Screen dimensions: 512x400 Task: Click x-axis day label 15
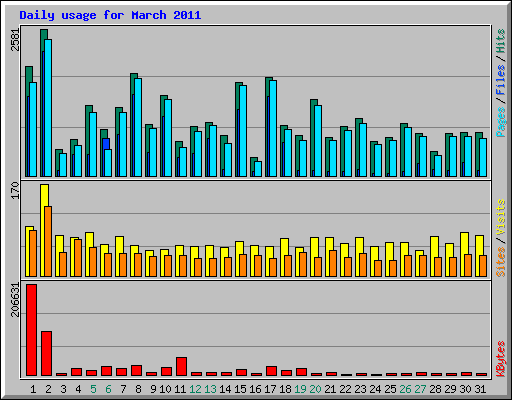point(240,389)
